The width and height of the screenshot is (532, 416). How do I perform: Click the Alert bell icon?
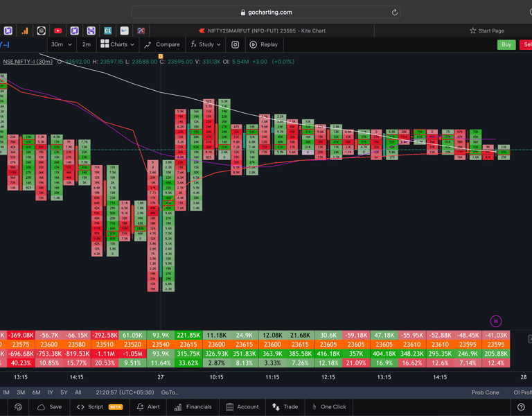[140, 407]
